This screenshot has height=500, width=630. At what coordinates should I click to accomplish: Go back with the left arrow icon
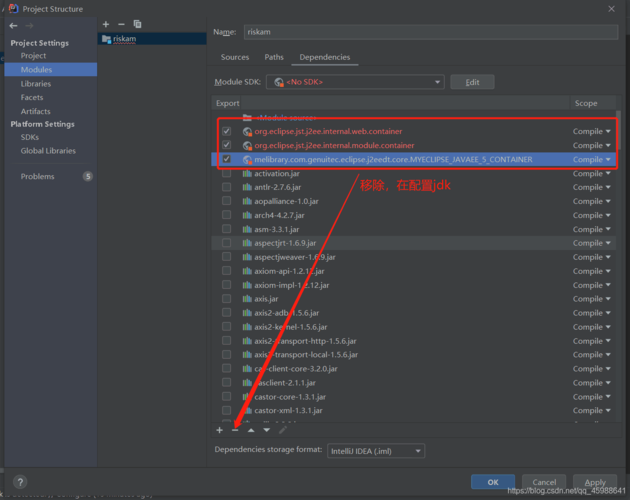[13, 26]
